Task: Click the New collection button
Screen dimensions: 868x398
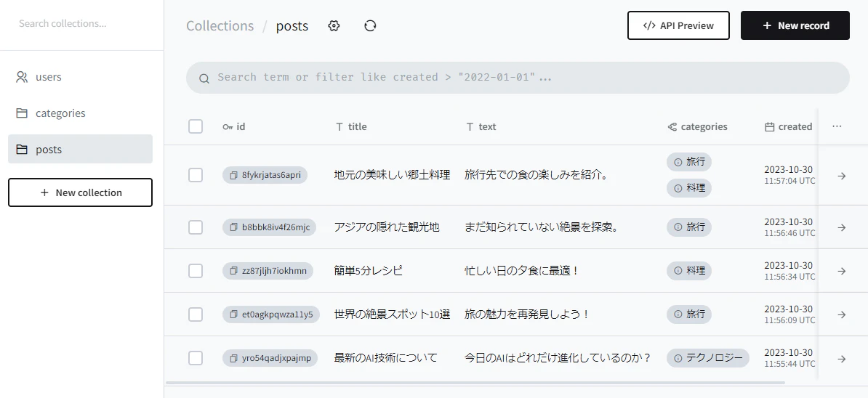Action: pos(80,192)
